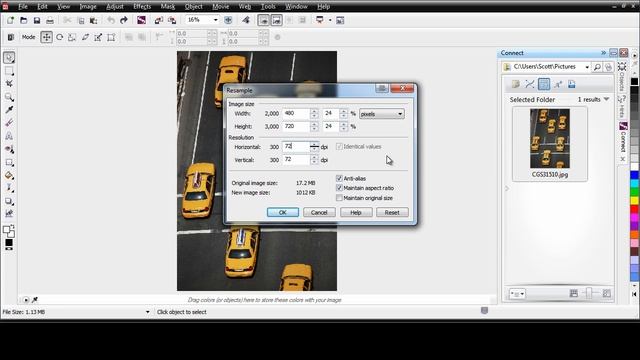Click the Help button in Resample dialog
The image size is (640, 360).
(x=356, y=212)
